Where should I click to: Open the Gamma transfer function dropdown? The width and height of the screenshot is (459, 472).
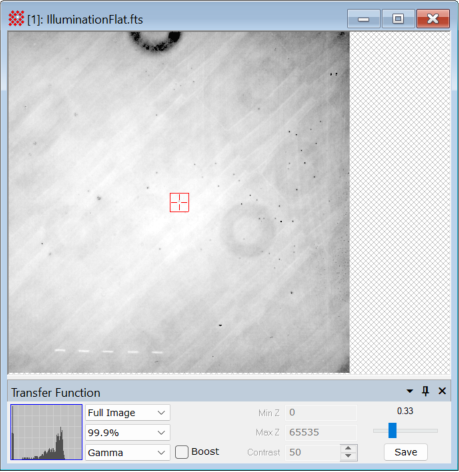(128, 453)
